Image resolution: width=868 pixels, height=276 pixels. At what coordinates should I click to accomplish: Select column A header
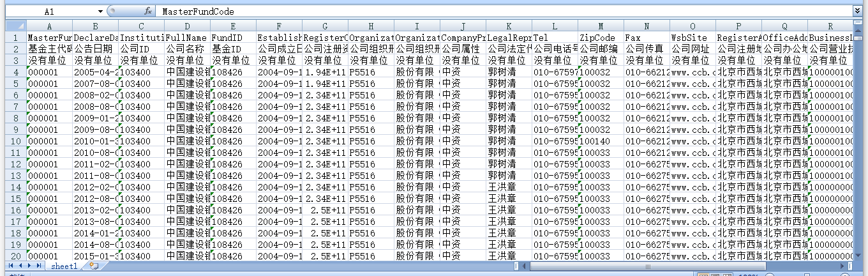pyautogui.click(x=49, y=26)
